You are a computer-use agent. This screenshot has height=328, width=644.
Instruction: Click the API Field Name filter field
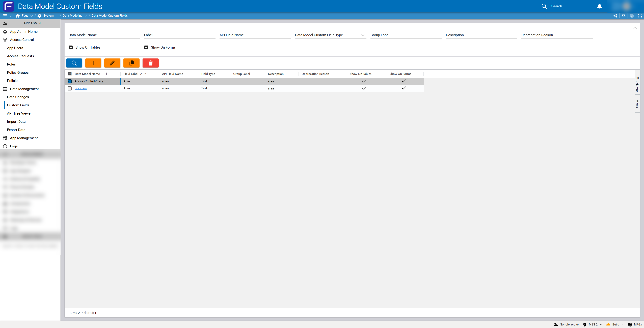click(x=255, y=35)
